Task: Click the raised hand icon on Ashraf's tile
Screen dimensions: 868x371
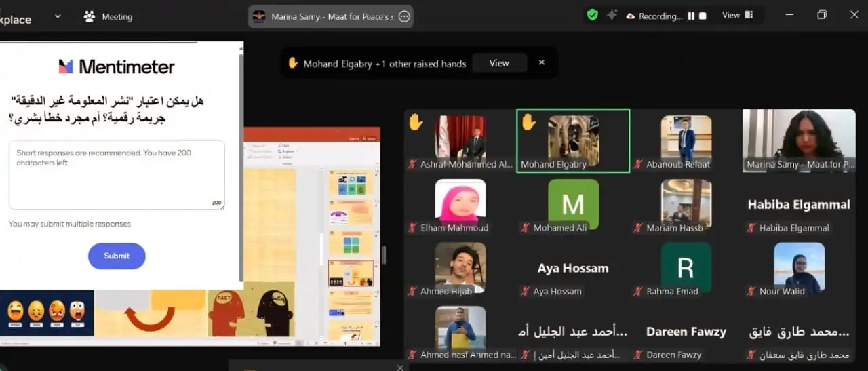Action: click(x=416, y=122)
